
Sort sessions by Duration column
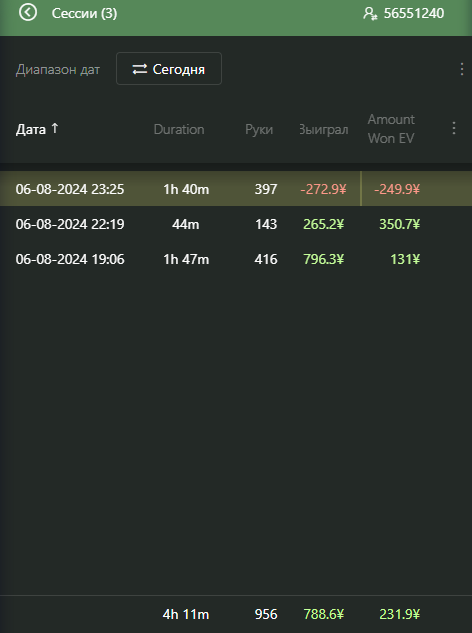coord(179,129)
